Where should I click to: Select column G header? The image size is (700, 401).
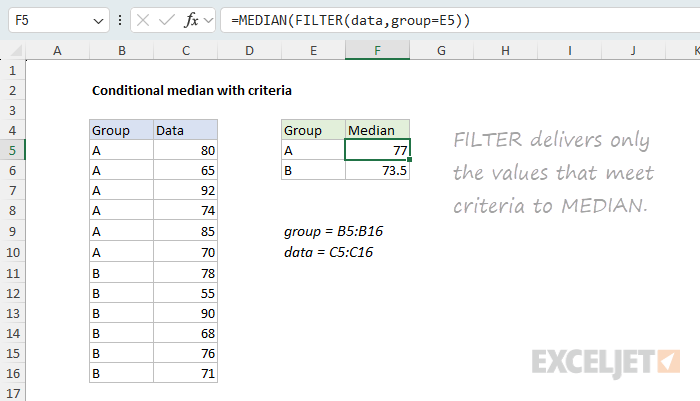pyautogui.click(x=441, y=50)
